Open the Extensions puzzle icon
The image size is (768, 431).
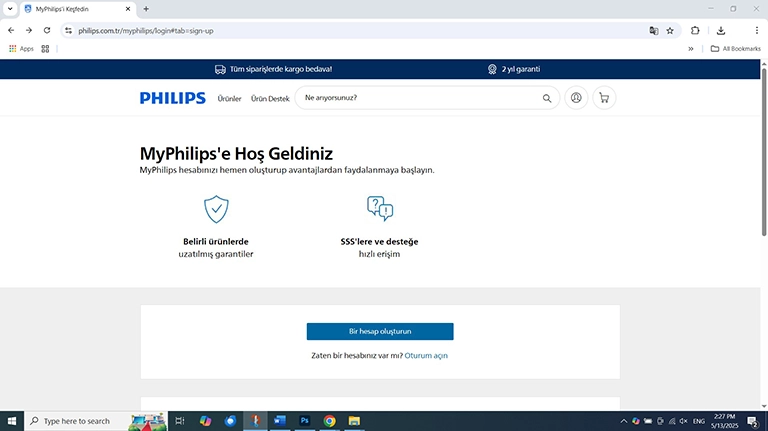click(695, 30)
